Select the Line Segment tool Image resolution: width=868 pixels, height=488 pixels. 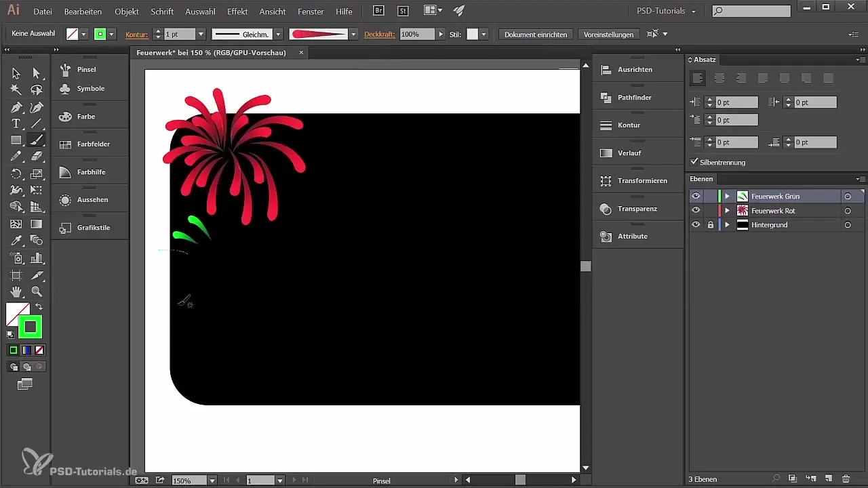click(x=37, y=123)
